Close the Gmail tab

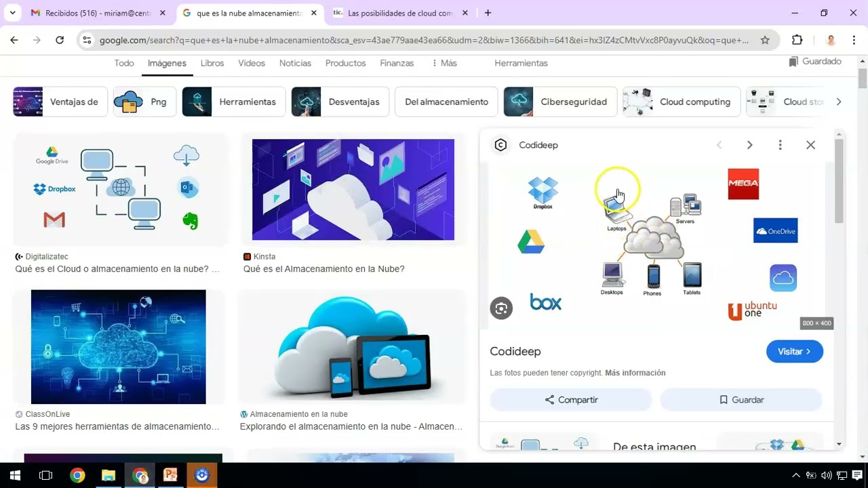tap(163, 13)
